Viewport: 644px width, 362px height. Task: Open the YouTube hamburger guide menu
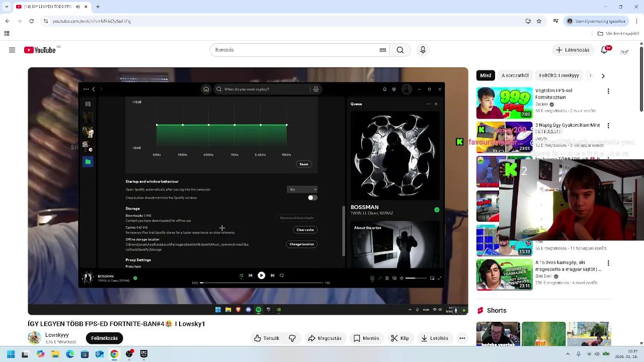point(12,50)
